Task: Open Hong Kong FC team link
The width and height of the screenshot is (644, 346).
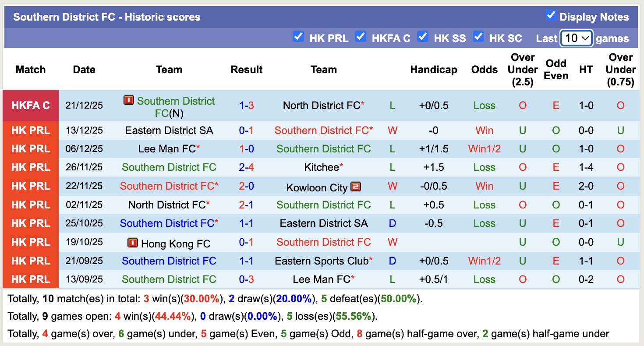Action: [175, 244]
